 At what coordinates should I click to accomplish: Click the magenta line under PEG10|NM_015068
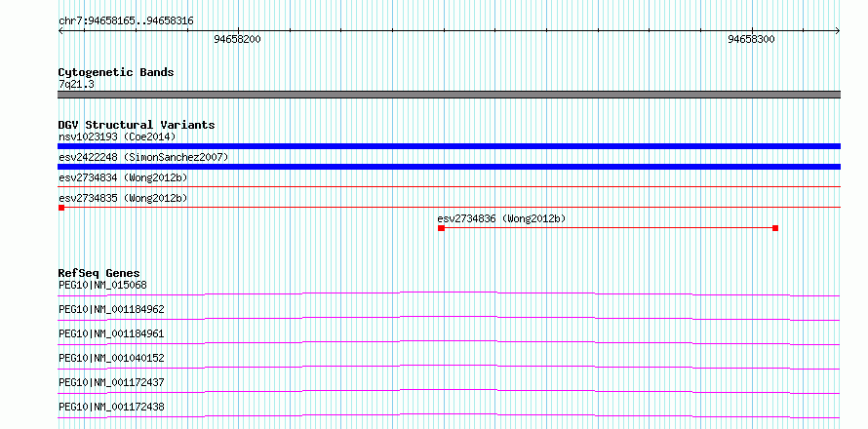449,293
